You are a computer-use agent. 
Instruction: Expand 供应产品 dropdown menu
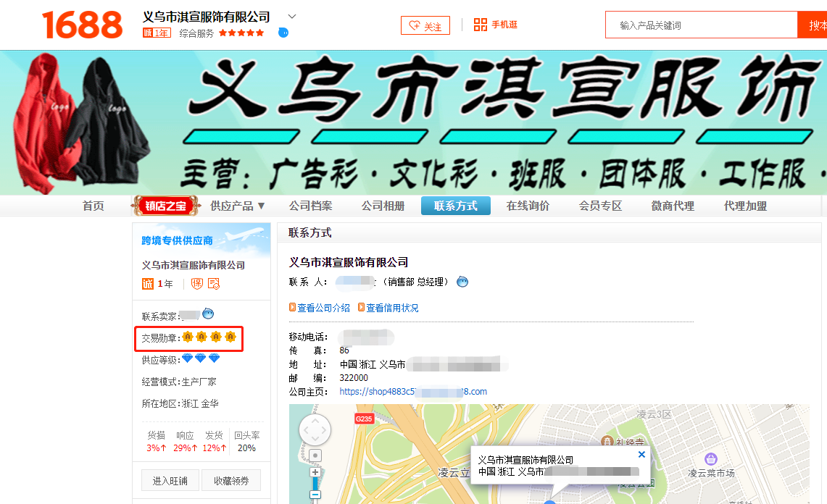point(237,206)
